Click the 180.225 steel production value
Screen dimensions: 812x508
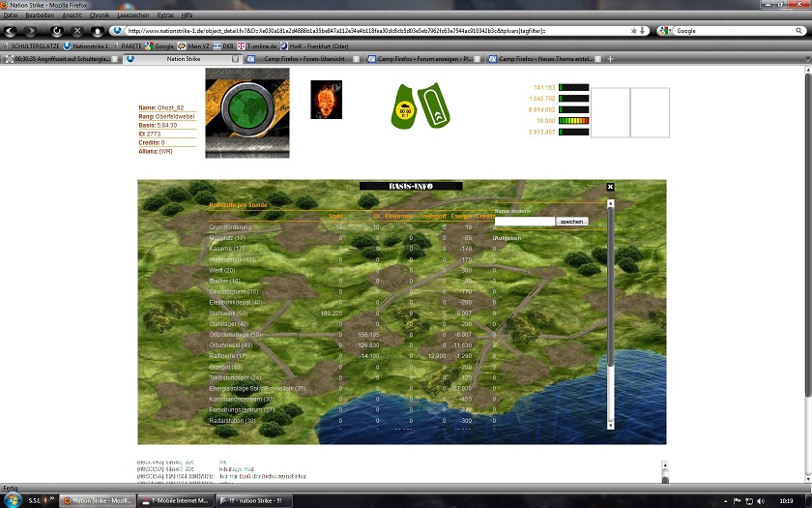332,314
